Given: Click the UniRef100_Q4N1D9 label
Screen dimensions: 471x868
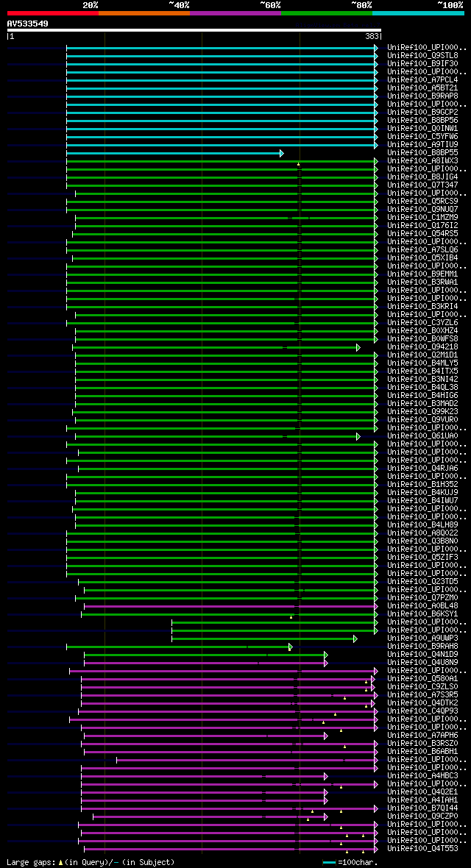Looking at the screenshot, I should coord(422,655).
